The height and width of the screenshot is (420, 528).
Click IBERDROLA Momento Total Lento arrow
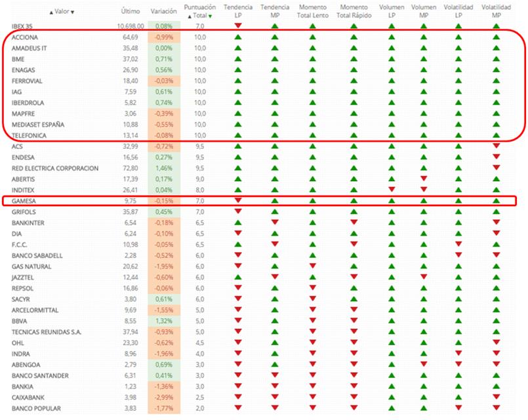(312, 102)
